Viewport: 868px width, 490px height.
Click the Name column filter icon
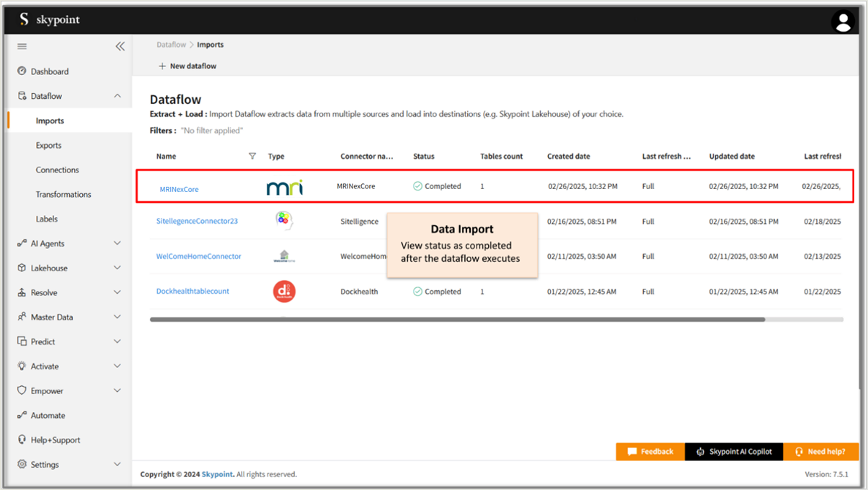[252, 156]
